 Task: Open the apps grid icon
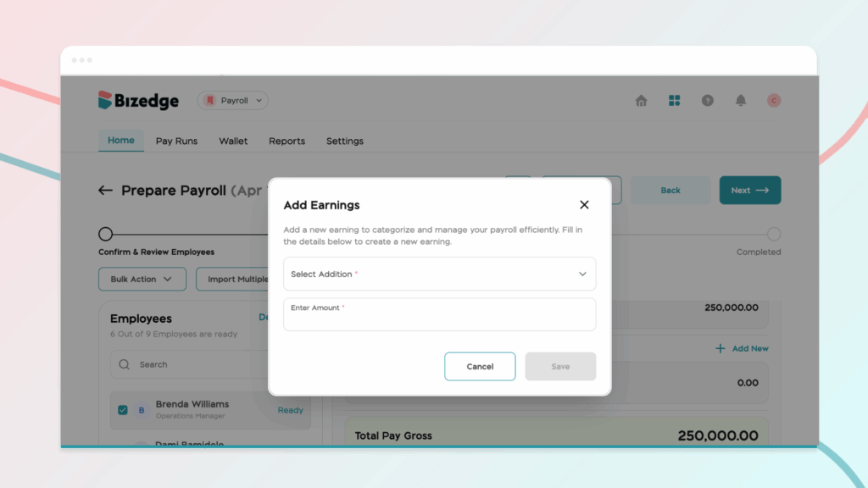[x=674, y=101]
